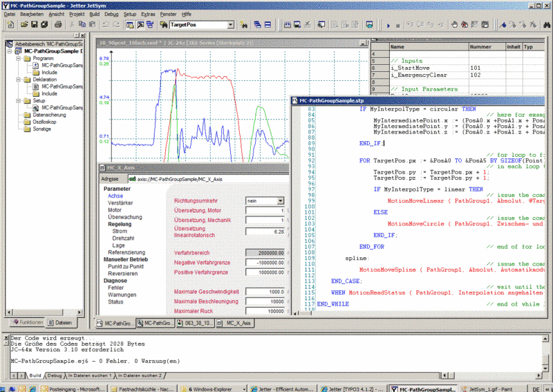Open the Warnungen diagnosis page

[x=122, y=295]
